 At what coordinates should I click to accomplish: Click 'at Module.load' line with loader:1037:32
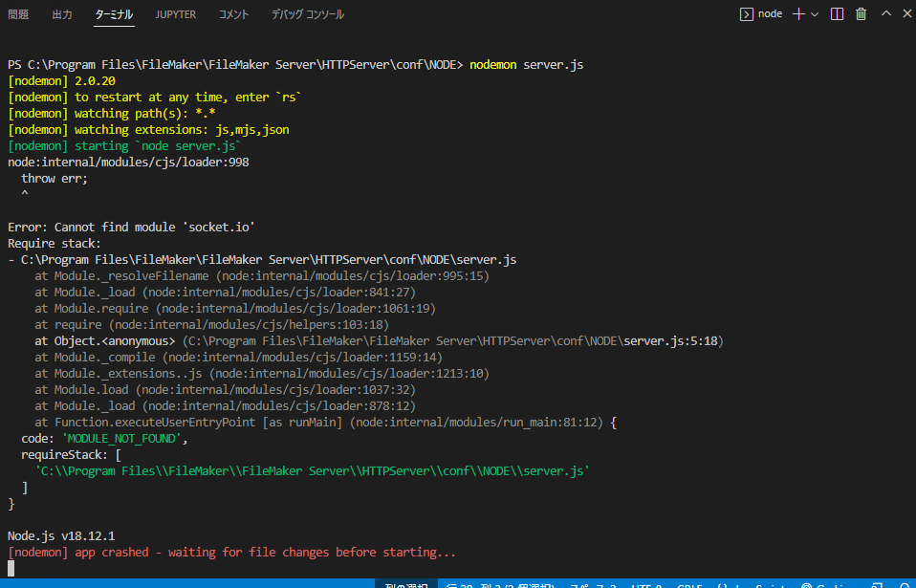(x=225, y=390)
